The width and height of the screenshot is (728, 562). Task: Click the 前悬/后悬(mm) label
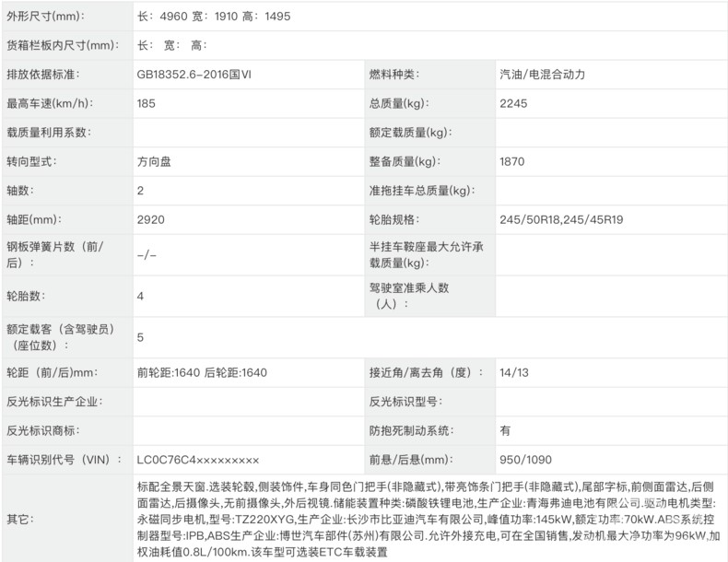click(x=411, y=460)
